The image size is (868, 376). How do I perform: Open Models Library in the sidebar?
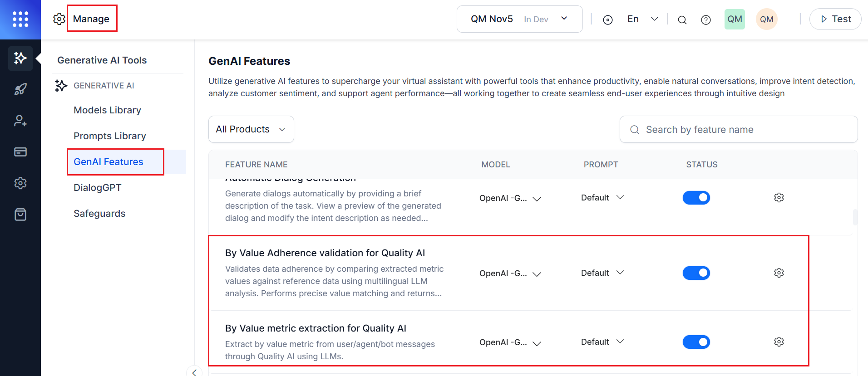[107, 110]
